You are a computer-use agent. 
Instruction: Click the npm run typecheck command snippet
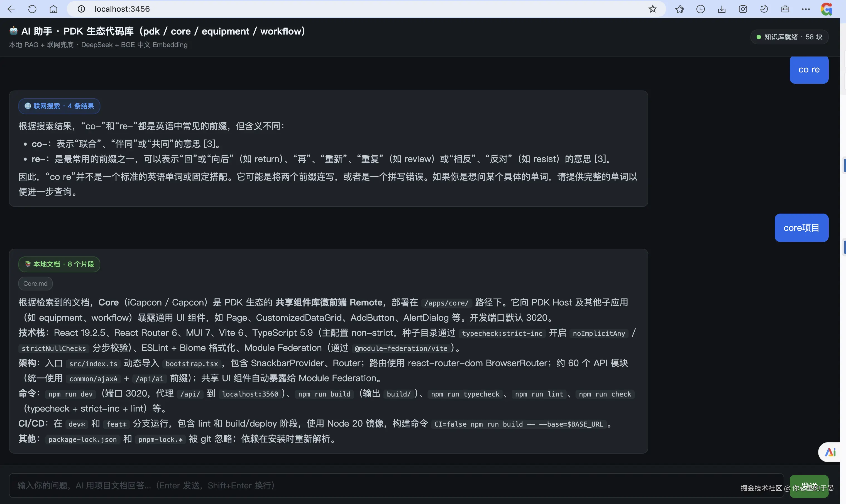(465, 394)
